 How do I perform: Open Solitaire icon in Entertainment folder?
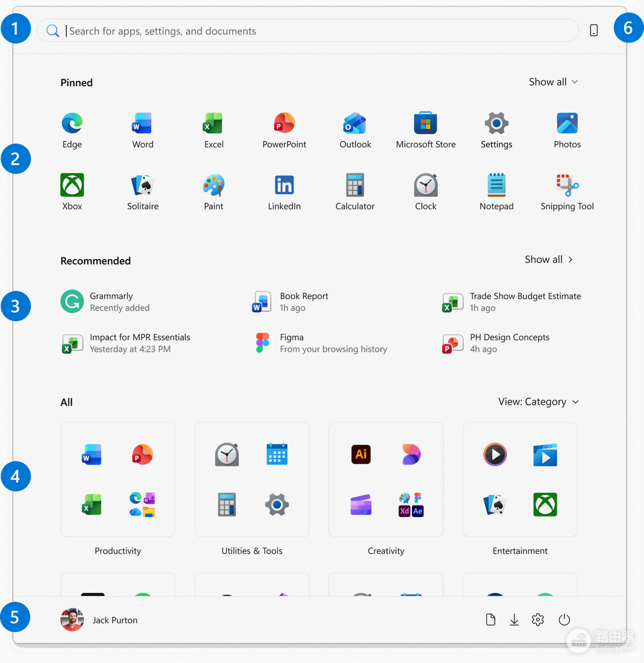point(495,504)
